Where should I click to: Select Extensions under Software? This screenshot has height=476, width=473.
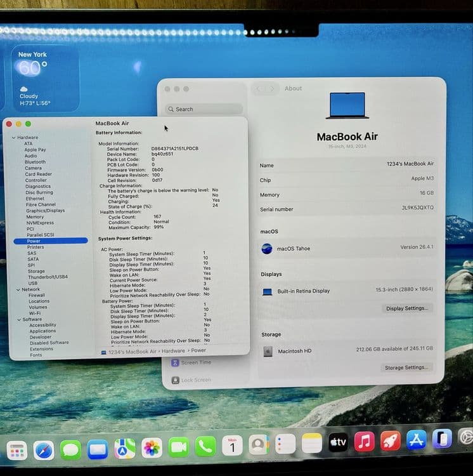(42, 349)
